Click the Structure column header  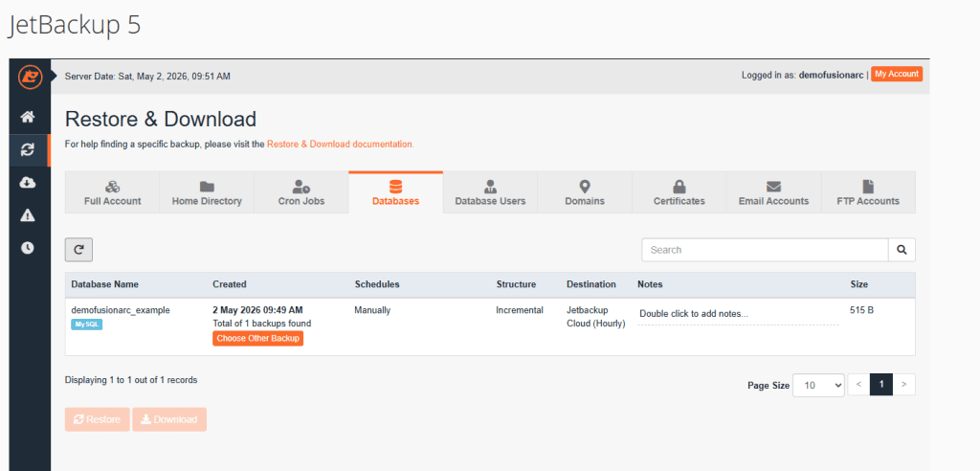pos(516,284)
